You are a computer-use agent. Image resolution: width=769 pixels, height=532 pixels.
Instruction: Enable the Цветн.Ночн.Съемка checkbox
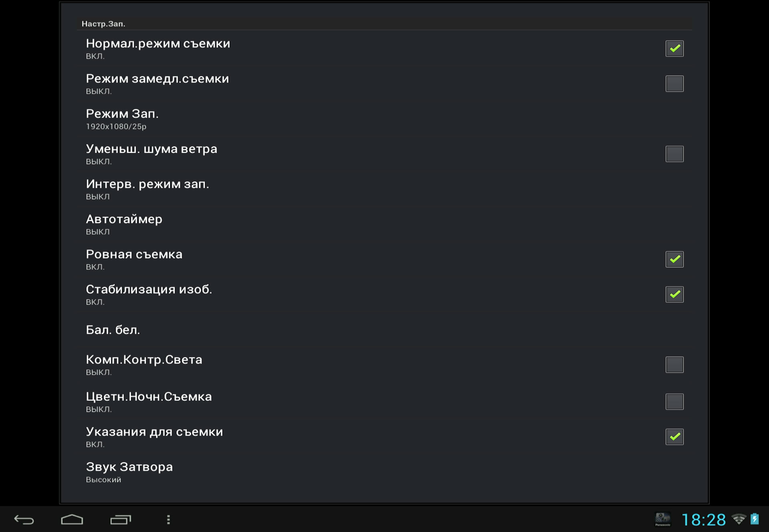(674, 402)
